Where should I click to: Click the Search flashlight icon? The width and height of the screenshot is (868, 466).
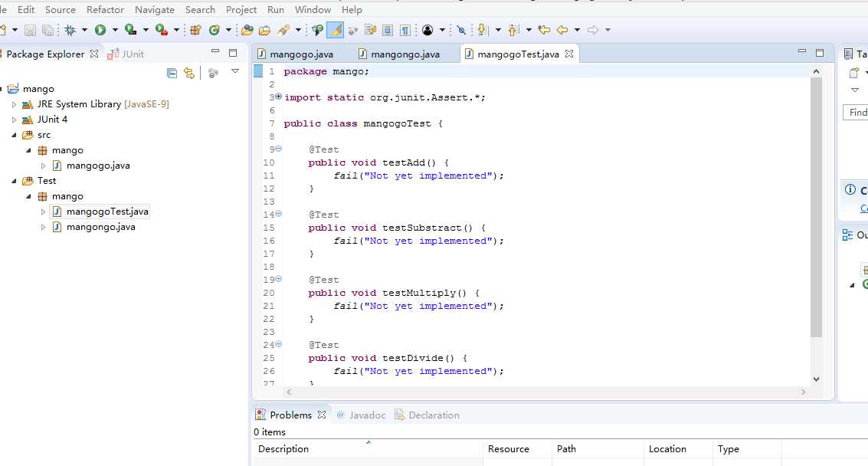click(283, 30)
